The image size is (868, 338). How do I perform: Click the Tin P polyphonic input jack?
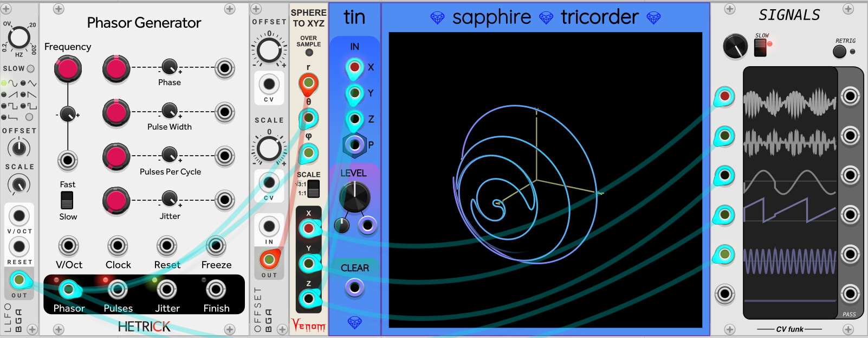(x=354, y=145)
